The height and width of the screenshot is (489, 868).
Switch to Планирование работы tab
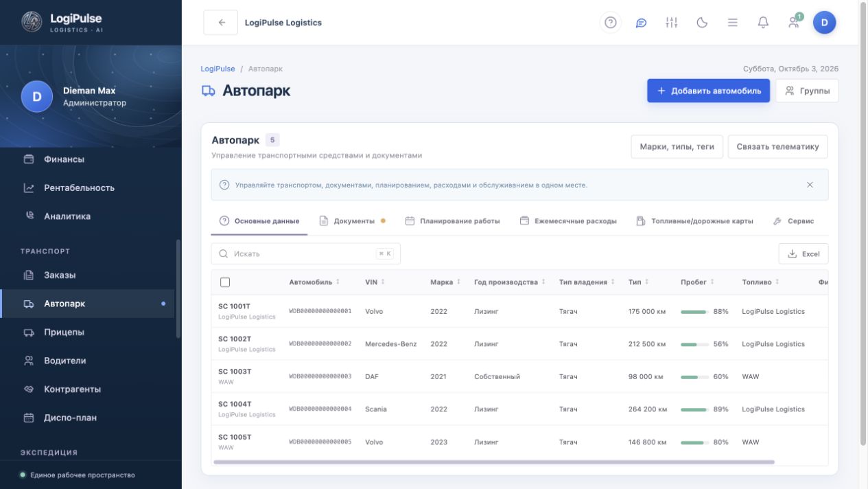click(x=453, y=221)
